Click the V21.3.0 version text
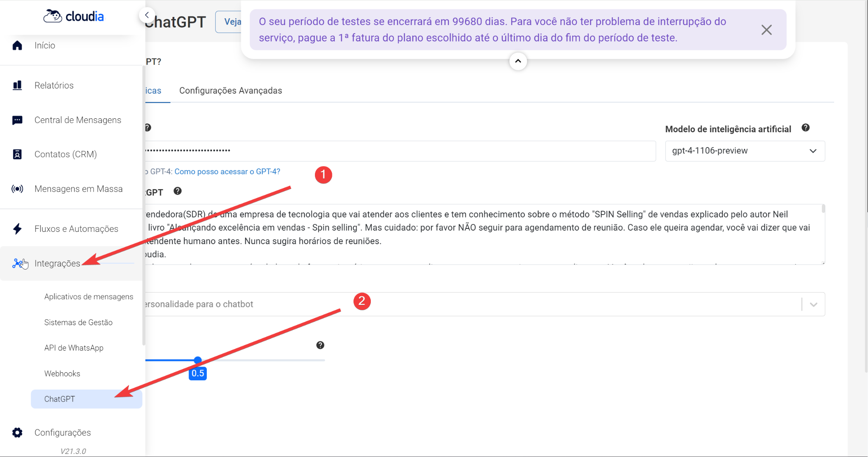Screen dimensions: 868x457 click(x=73, y=451)
